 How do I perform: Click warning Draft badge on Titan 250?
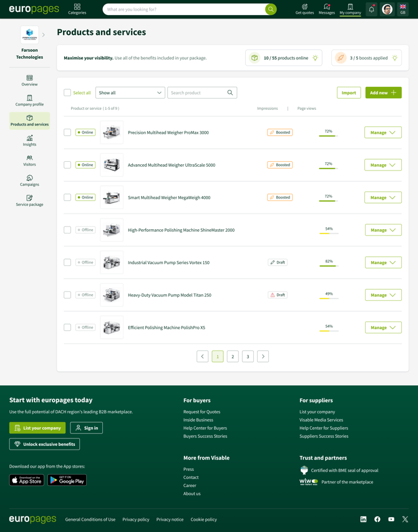coord(278,295)
